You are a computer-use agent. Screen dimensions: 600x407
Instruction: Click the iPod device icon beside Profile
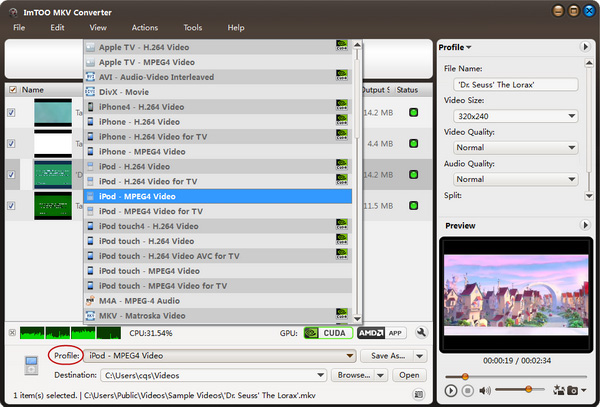tap(31, 365)
